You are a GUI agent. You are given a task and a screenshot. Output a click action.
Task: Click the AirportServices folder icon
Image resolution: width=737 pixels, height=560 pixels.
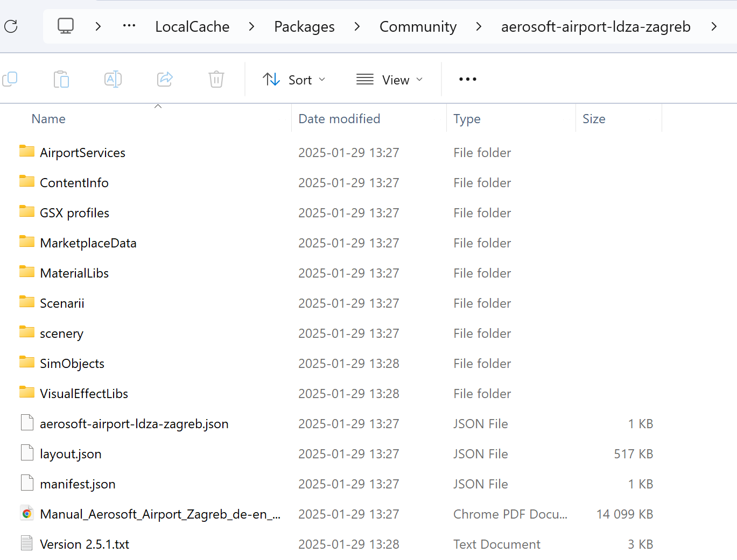[x=26, y=151]
